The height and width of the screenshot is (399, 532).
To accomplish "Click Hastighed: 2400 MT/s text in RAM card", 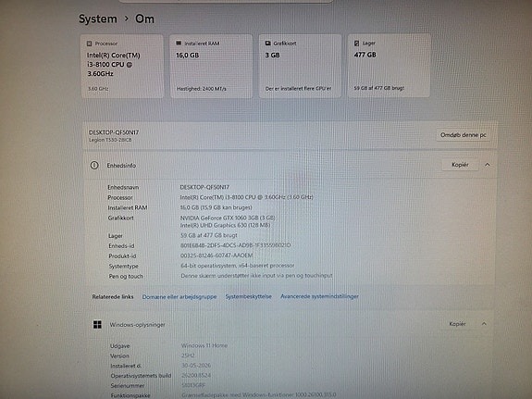I will [201, 89].
